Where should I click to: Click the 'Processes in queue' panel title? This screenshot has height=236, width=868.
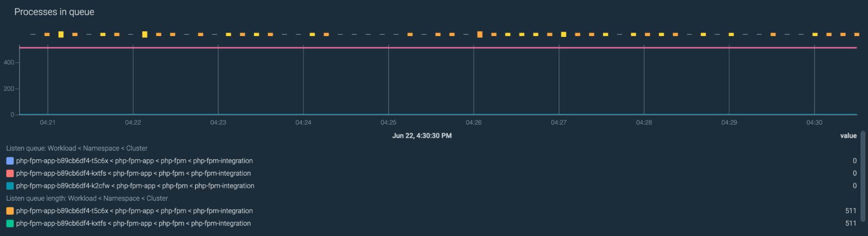point(54,12)
